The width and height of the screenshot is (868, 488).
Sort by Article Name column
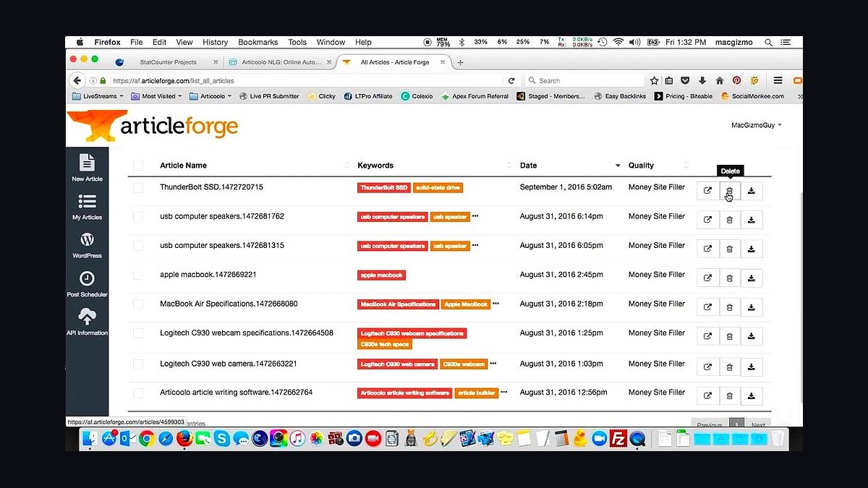click(x=183, y=166)
